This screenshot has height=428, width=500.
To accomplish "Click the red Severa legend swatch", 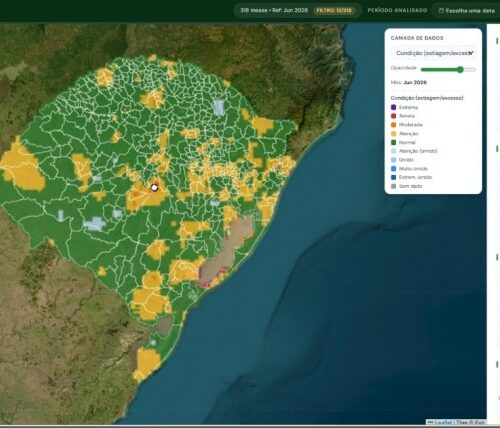I will (x=393, y=116).
